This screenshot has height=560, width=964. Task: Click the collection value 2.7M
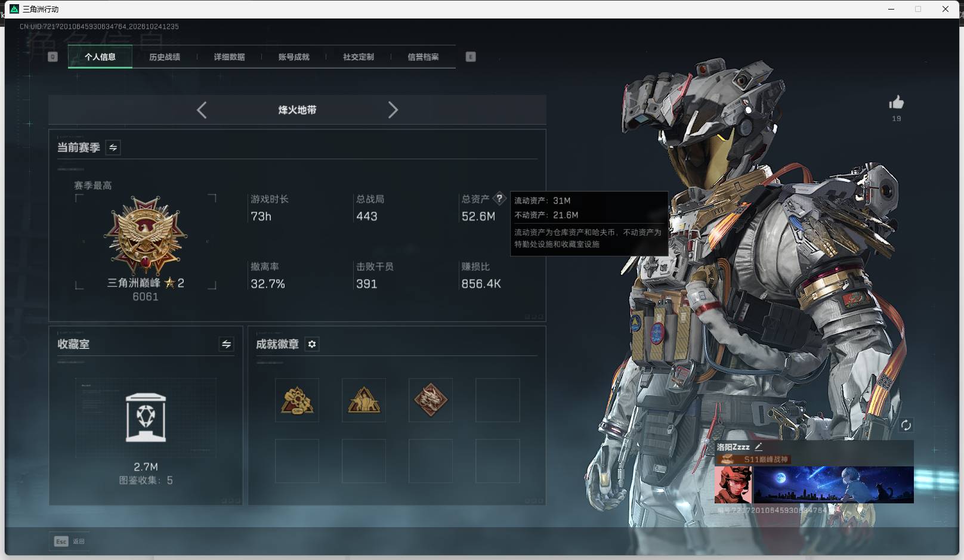pos(146,467)
